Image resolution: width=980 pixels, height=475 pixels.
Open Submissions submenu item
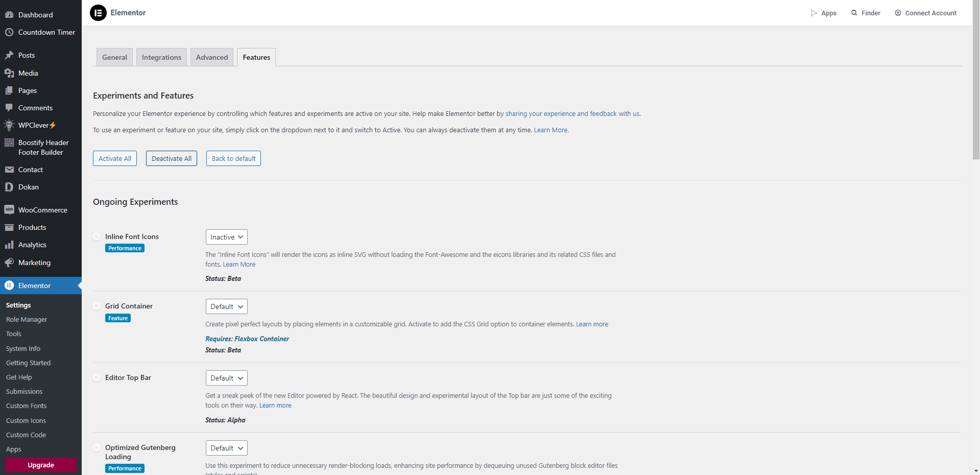coord(24,391)
